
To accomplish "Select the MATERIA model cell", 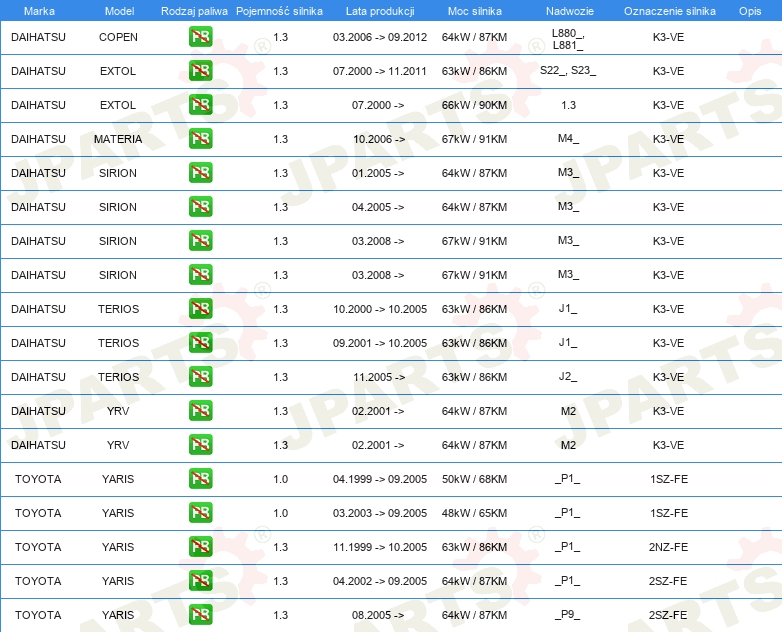I will pos(118,139).
